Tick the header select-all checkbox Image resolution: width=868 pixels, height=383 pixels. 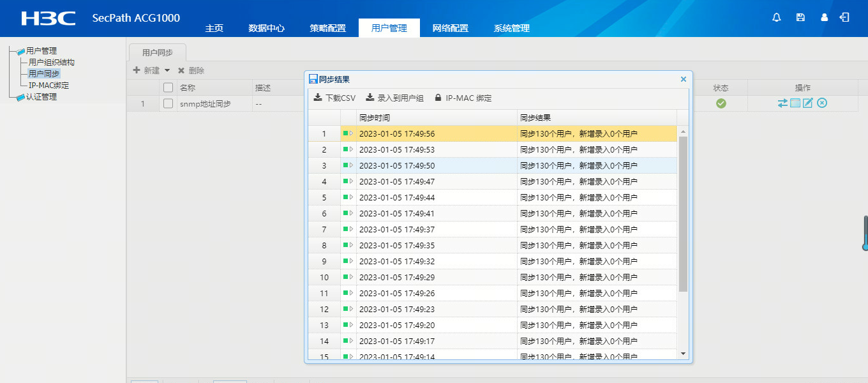coord(168,87)
